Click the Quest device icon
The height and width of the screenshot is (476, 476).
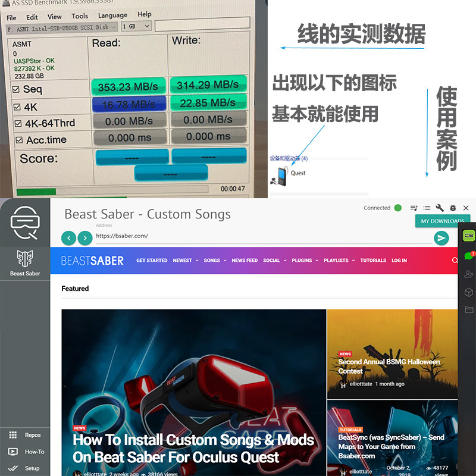tap(279, 176)
